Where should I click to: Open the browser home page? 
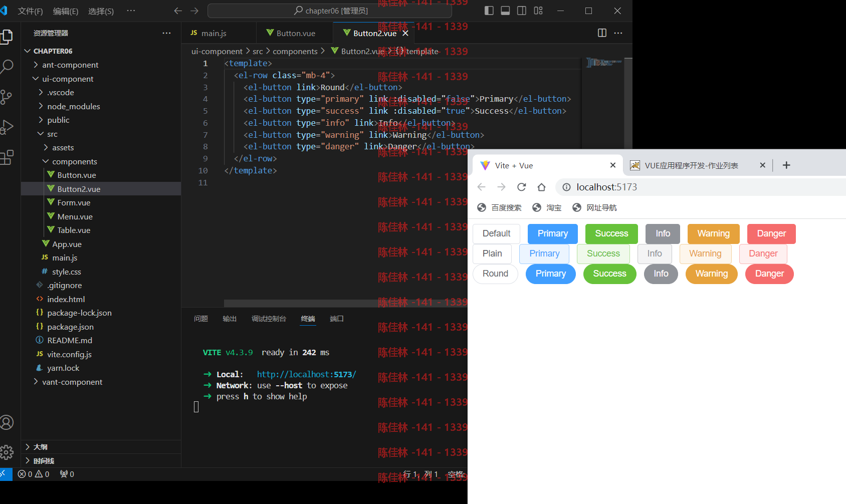pyautogui.click(x=541, y=187)
